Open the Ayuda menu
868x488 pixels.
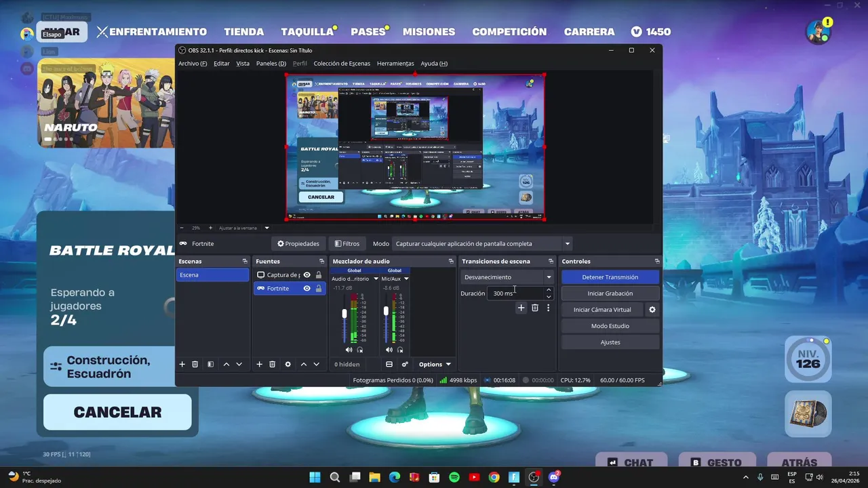pos(434,64)
